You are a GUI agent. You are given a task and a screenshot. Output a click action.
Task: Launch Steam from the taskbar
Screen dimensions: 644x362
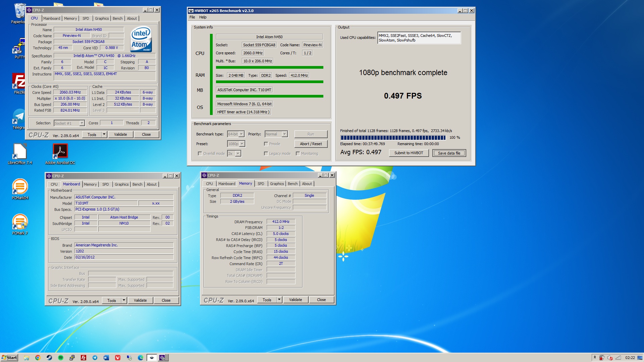49,358
